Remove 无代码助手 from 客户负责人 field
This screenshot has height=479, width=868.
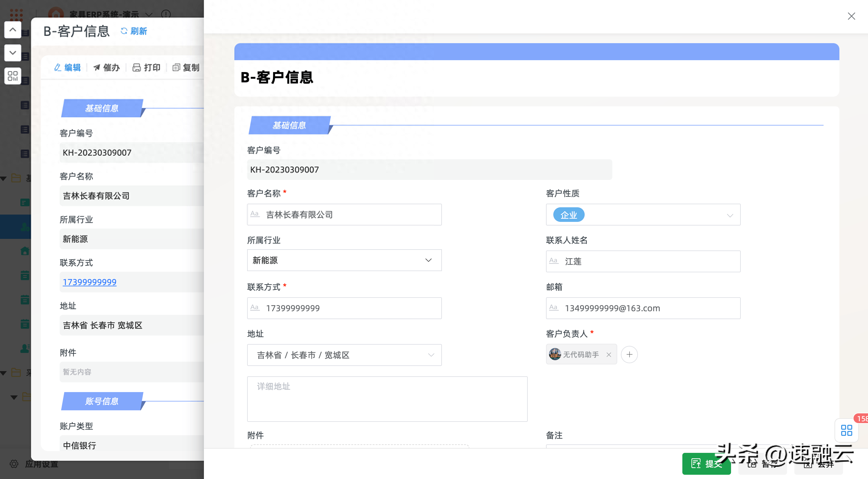click(x=609, y=354)
